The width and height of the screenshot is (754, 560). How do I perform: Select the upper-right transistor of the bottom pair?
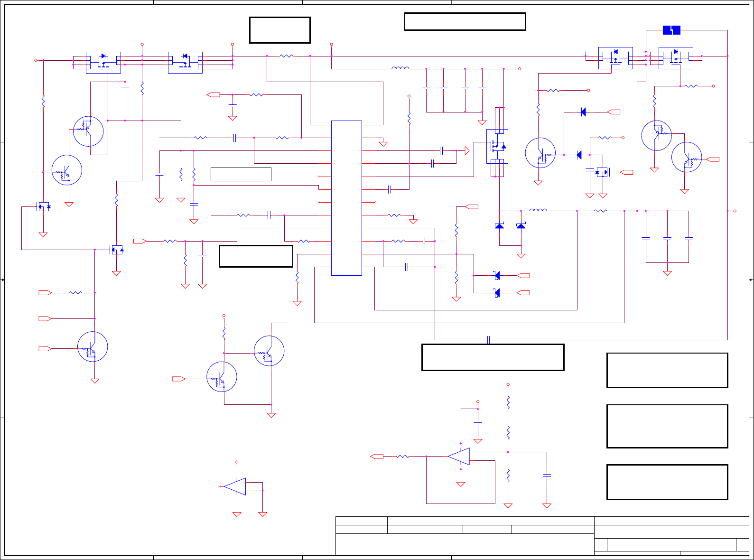[269, 351]
